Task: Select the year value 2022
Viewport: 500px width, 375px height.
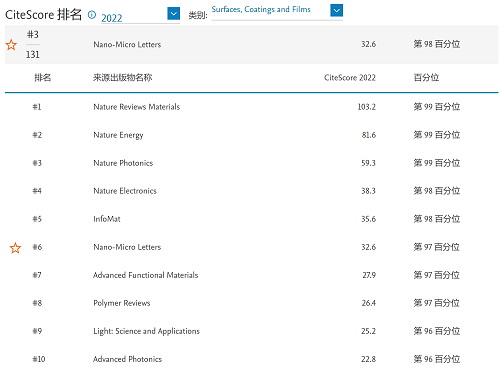Action: coord(112,18)
